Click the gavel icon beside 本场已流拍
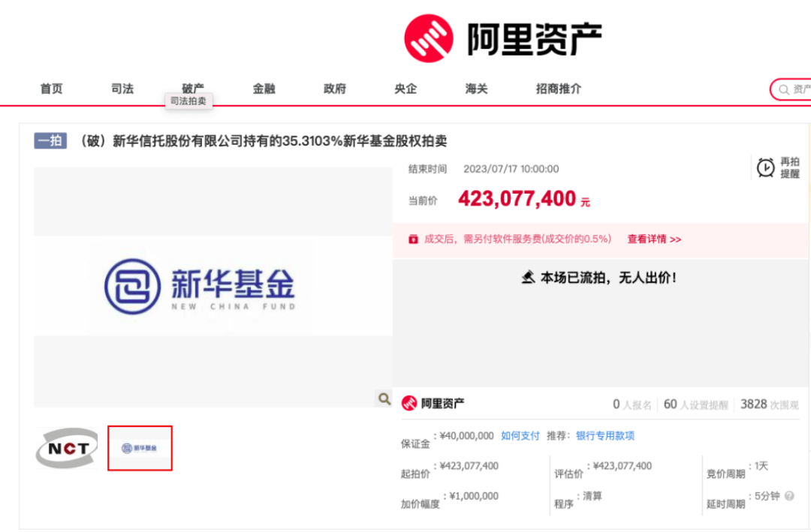 (528, 278)
